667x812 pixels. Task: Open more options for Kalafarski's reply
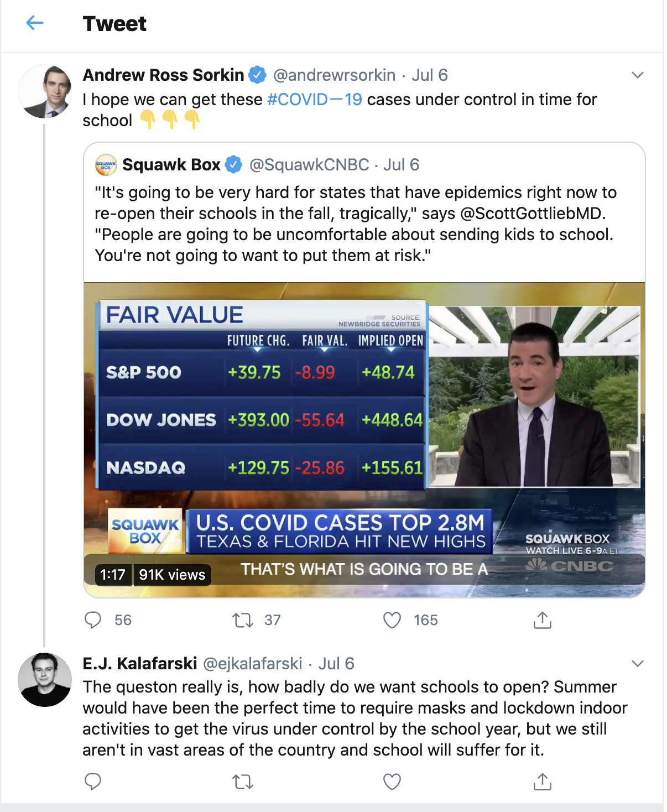pyautogui.click(x=638, y=663)
